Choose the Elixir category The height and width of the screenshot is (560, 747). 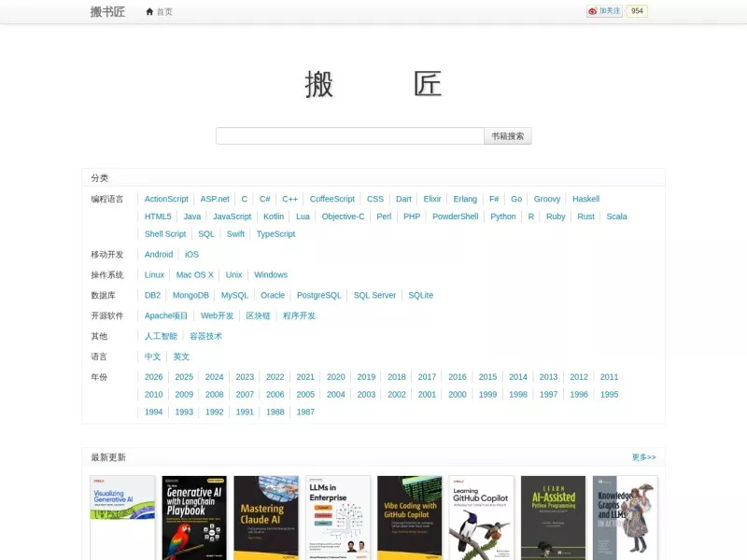432,199
